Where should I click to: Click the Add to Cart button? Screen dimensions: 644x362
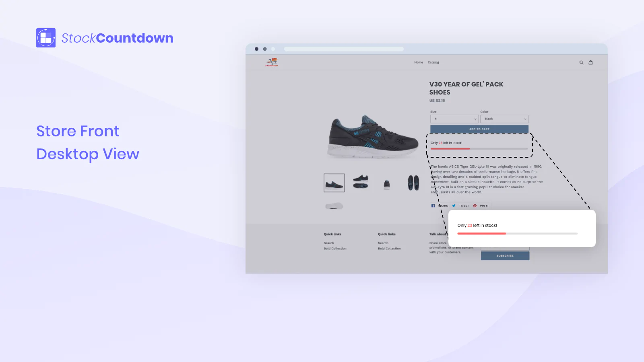479,129
